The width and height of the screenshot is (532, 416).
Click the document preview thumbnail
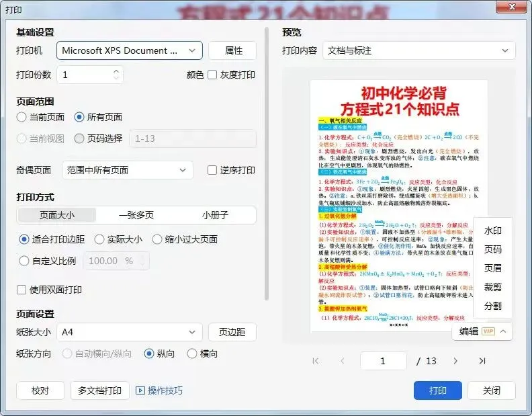pos(398,206)
